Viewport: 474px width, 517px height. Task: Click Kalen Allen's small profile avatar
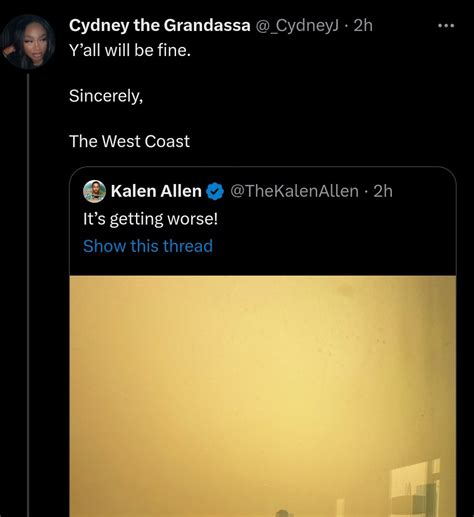[x=94, y=191]
